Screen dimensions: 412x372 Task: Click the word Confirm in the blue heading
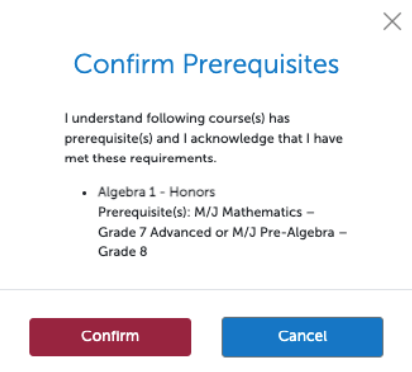[124, 64]
